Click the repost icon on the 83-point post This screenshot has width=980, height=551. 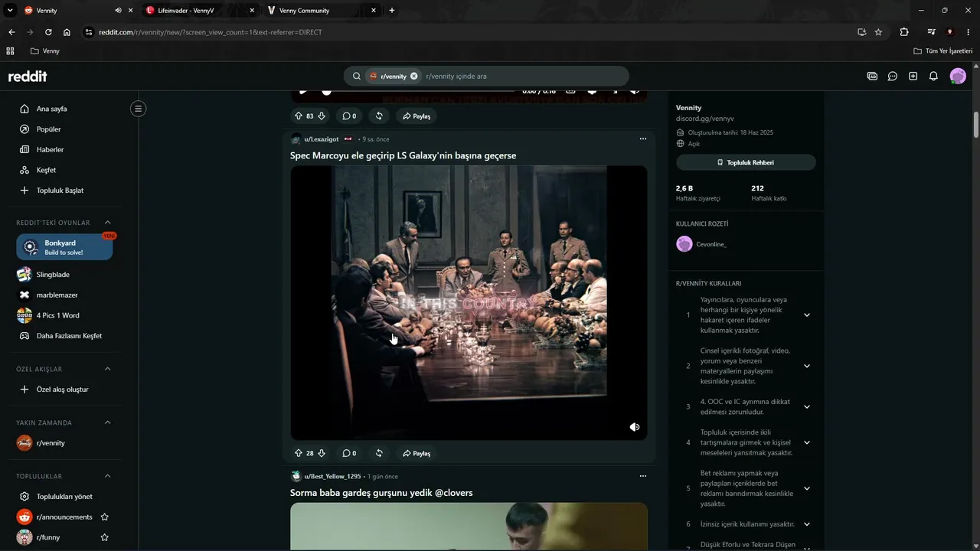(379, 116)
